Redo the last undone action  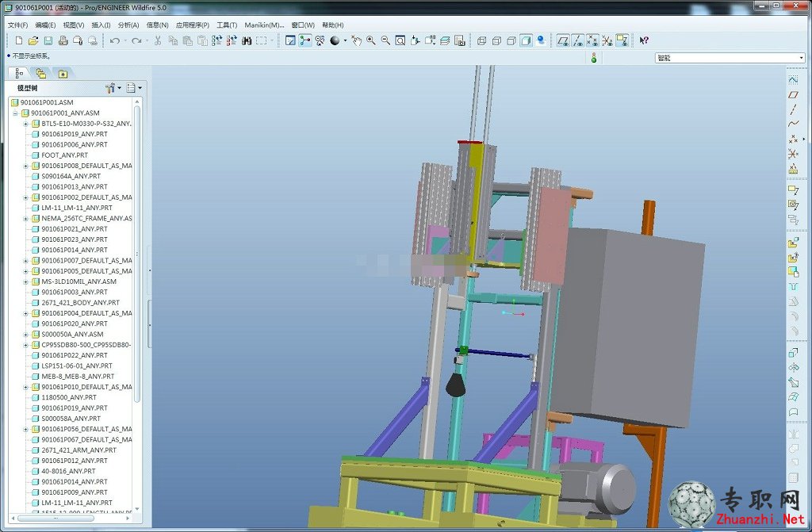(136, 40)
